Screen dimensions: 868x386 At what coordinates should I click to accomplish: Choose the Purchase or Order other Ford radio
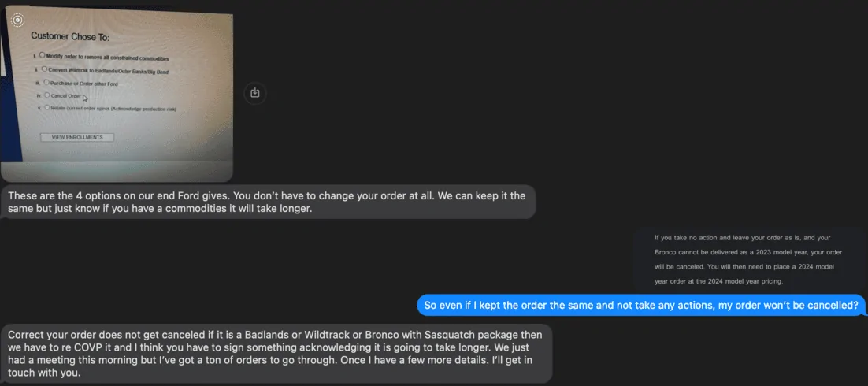coord(46,82)
